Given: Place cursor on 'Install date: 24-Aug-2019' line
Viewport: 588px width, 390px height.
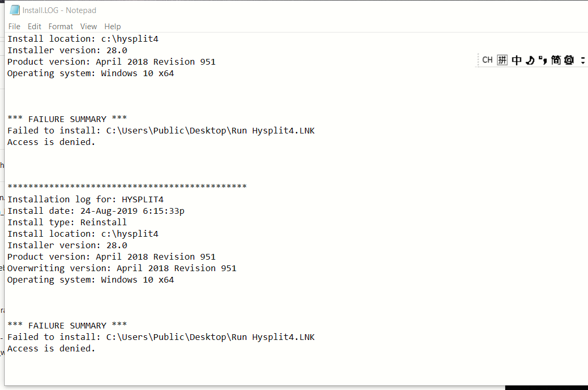Looking at the screenshot, I should tap(96, 211).
